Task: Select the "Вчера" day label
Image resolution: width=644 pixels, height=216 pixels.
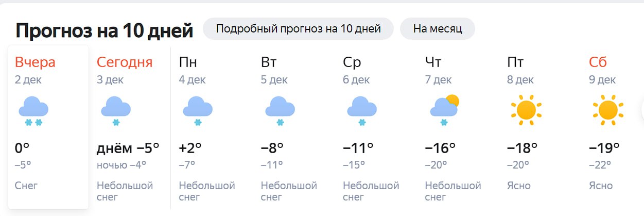Action: pos(35,62)
